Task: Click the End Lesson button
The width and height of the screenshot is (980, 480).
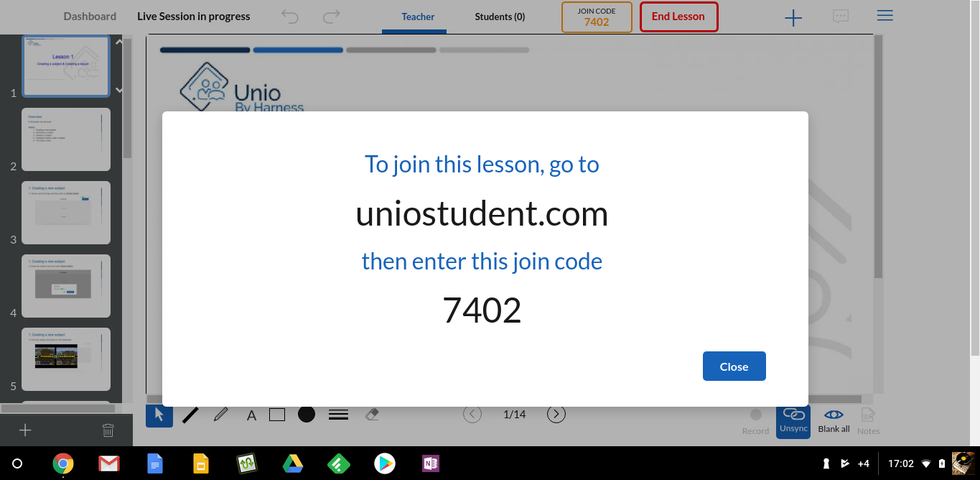Action: coord(678,17)
